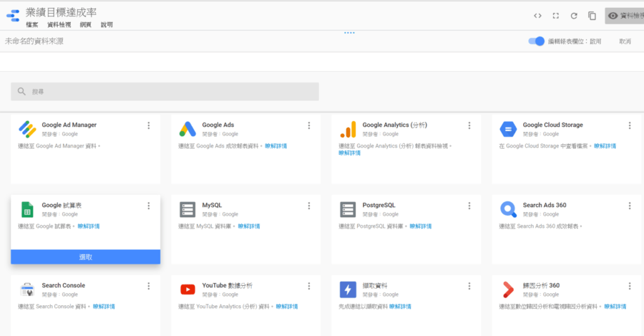Click the copy report icon
Screen dimensions: 644x336
point(592,16)
